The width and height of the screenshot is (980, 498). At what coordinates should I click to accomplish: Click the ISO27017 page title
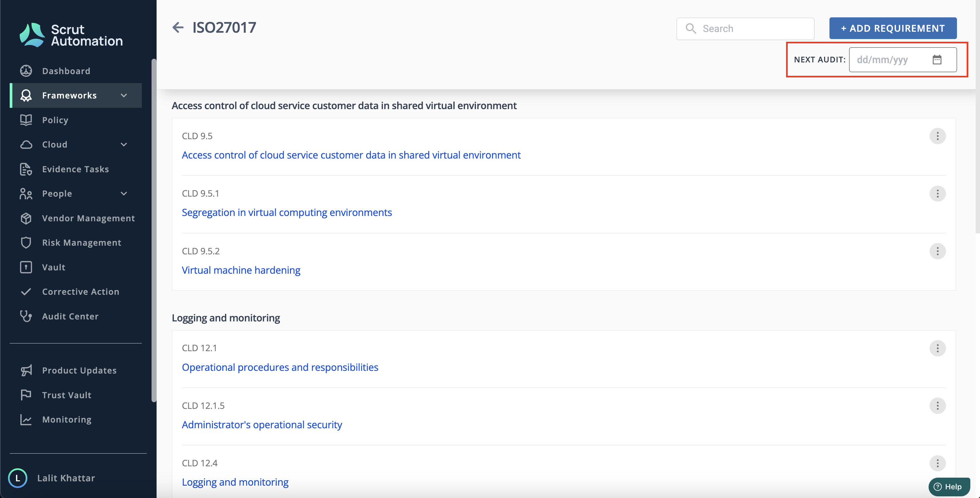224,27
